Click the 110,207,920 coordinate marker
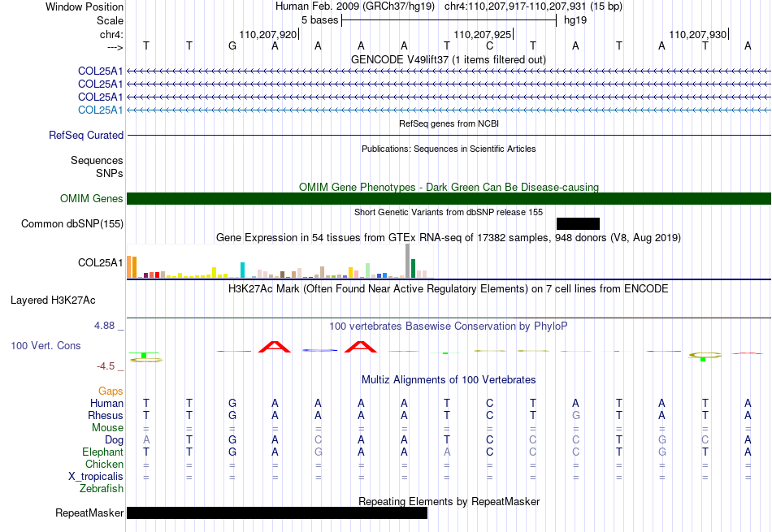This screenshot has height=532, width=772. click(268, 34)
